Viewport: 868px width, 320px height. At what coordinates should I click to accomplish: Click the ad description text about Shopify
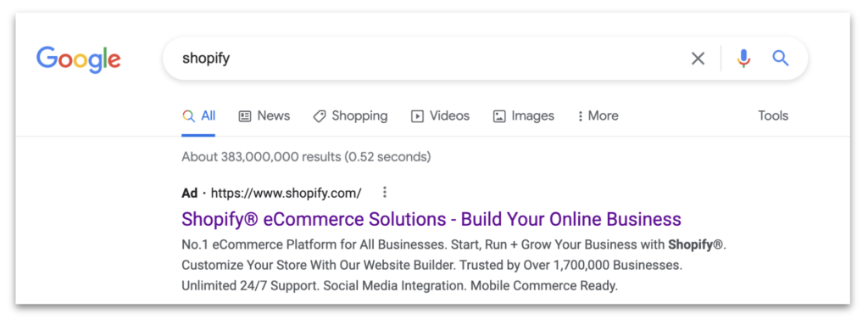tap(454, 266)
